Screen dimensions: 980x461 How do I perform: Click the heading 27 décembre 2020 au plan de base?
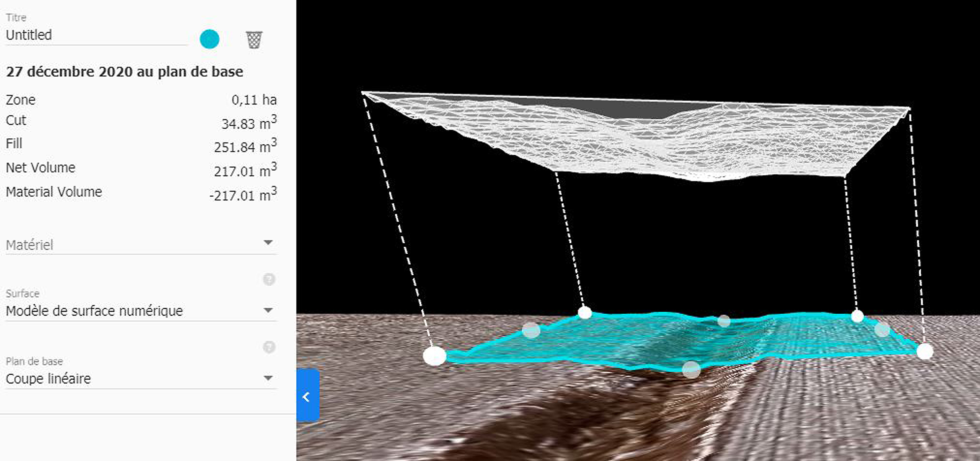124,72
